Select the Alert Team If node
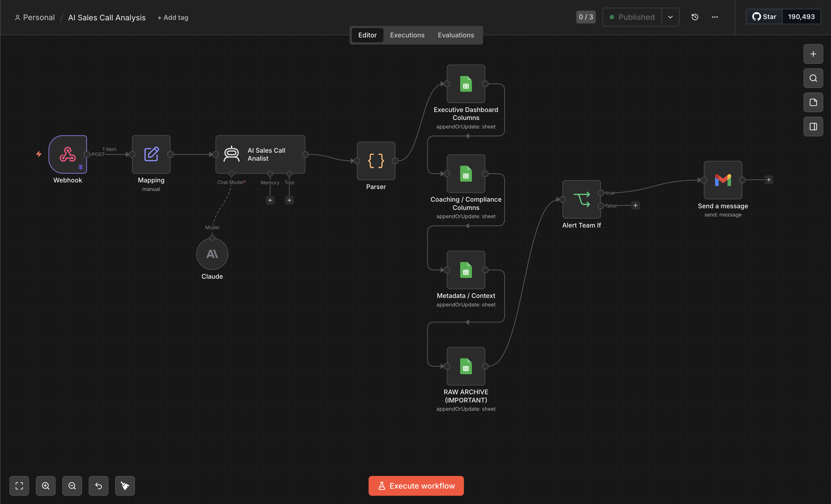Screen dimensions: 831x504 [x=582, y=199]
